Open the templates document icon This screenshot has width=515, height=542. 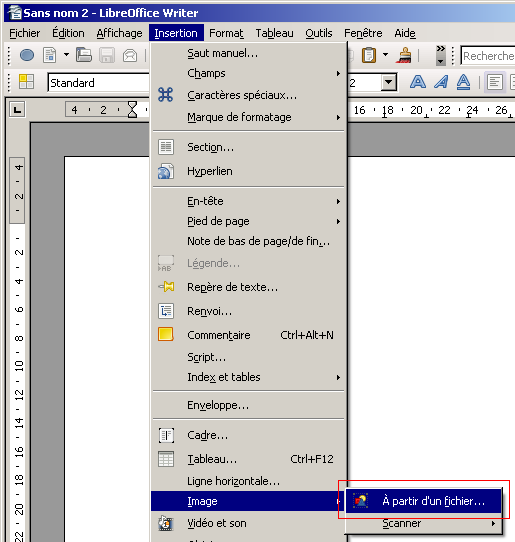49,55
